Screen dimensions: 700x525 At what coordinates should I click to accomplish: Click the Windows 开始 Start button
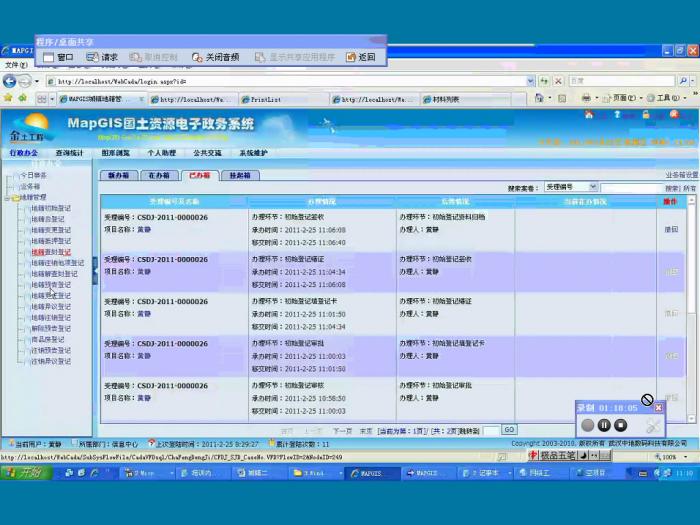[22, 473]
